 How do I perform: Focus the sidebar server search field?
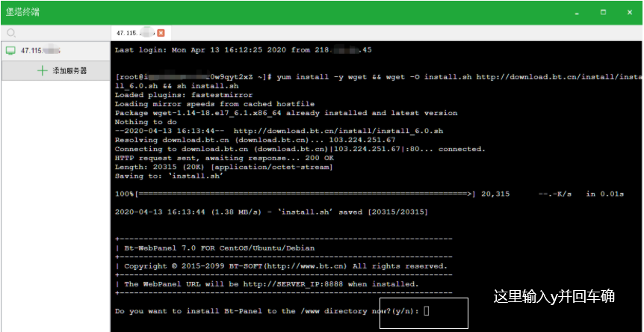click(56, 34)
